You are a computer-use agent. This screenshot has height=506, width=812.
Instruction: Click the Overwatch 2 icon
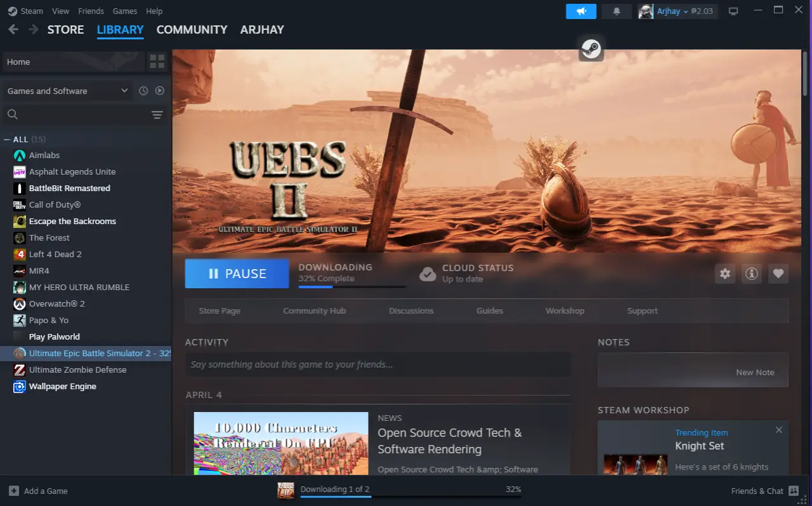(x=20, y=303)
